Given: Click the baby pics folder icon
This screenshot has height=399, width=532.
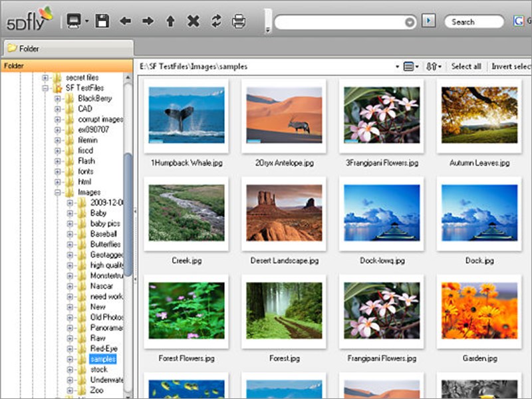Looking at the screenshot, I should [82, 223].
